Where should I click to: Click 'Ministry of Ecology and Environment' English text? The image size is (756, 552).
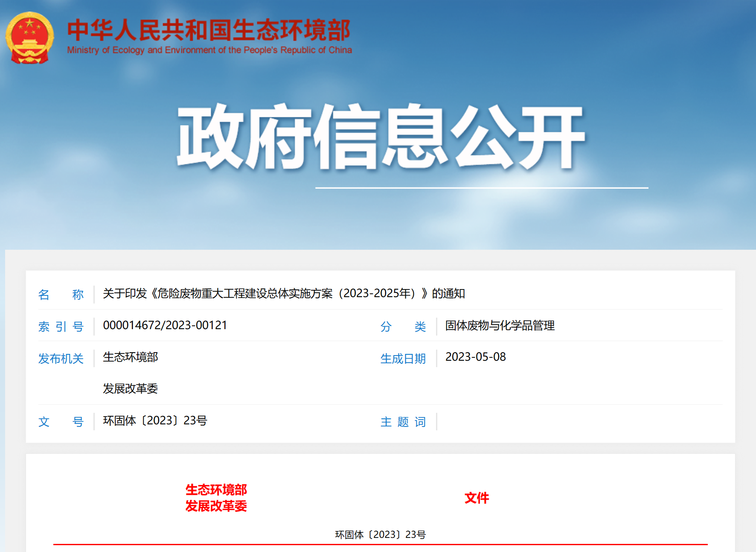click(x=209, y=50)
